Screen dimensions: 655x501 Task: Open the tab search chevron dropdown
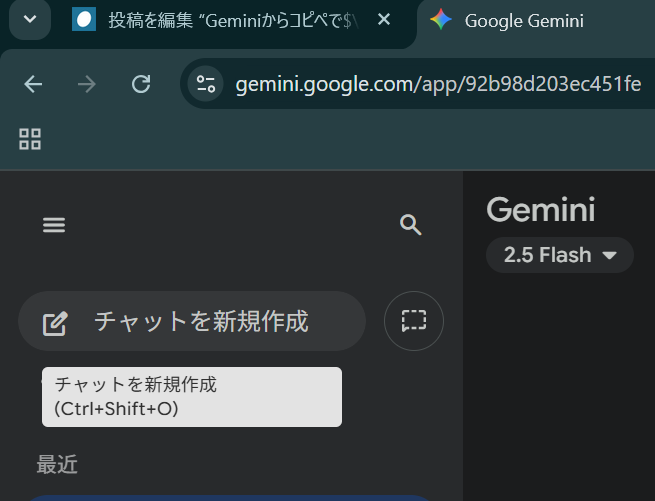30,19
